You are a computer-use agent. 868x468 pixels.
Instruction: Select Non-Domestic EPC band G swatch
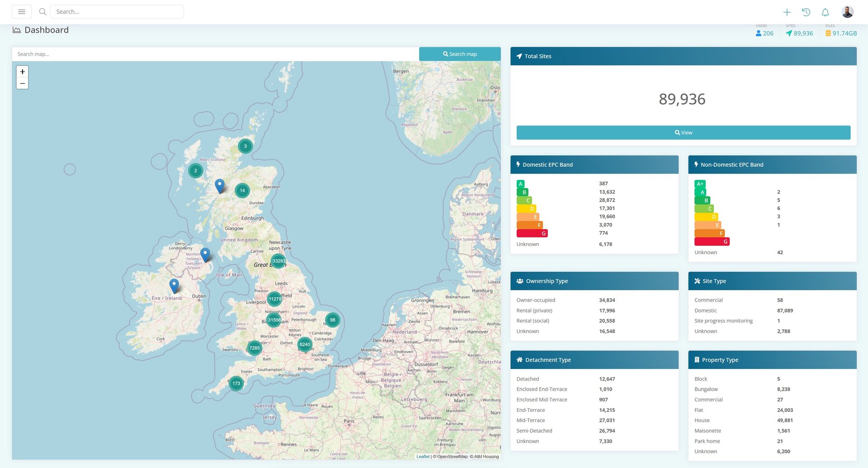(x=712, y=241)
